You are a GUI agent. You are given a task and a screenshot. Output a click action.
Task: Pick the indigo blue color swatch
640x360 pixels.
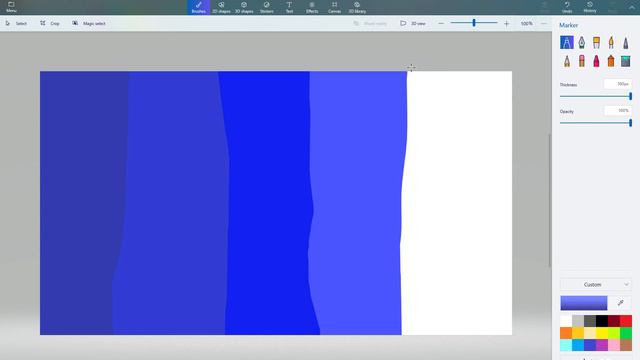click(590, 345)
